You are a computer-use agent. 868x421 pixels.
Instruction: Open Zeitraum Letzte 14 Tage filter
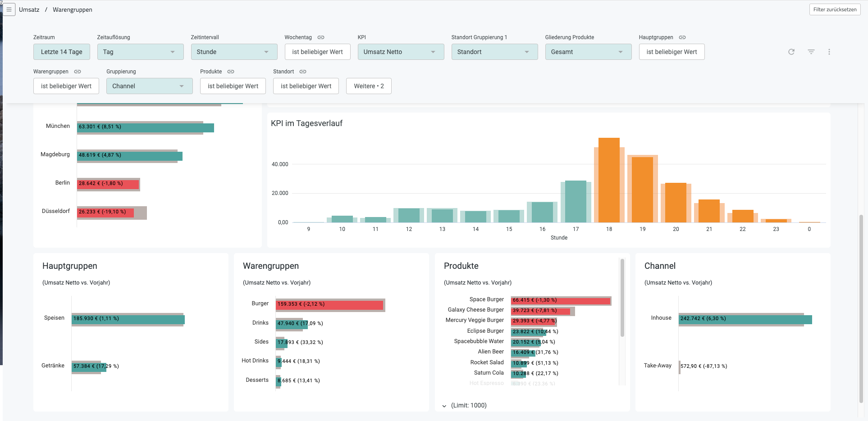pyautogui.click(x=62, y=52)
